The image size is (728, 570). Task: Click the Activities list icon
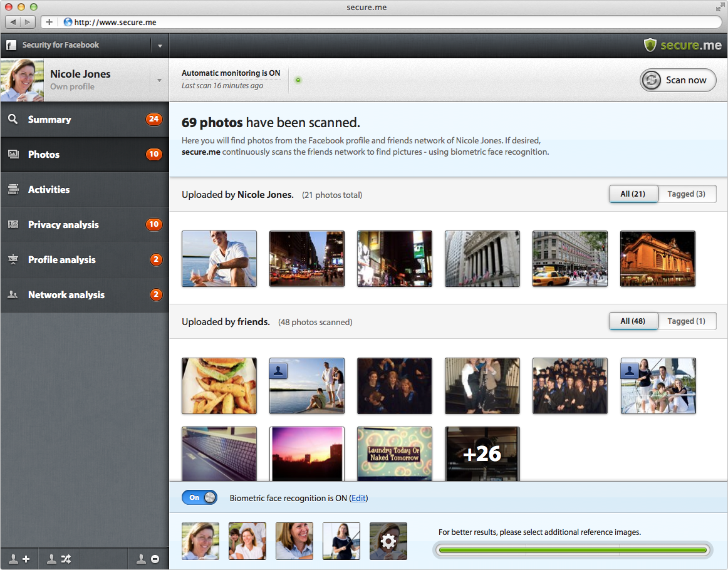(x=13, y=189)
